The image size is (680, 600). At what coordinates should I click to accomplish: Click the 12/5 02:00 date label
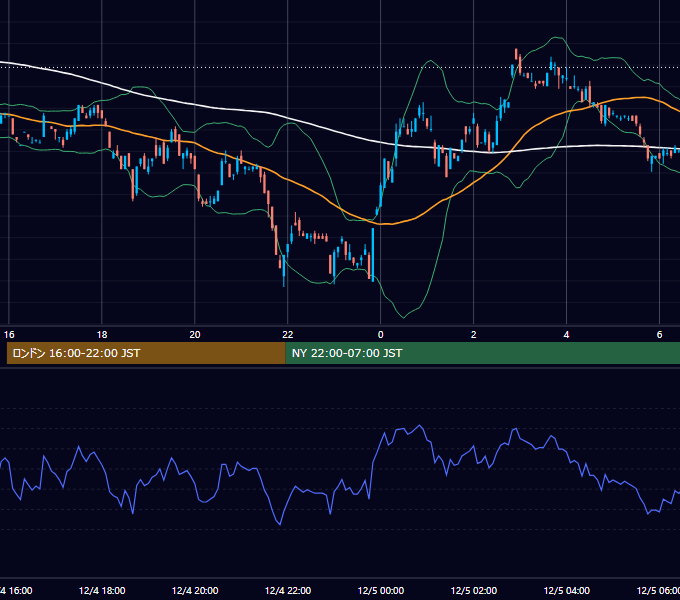474,590
